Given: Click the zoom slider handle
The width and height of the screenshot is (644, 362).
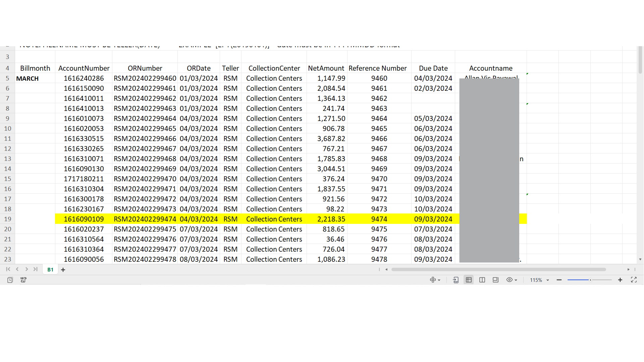Looking at the screenshot, I should pos(590,280).
